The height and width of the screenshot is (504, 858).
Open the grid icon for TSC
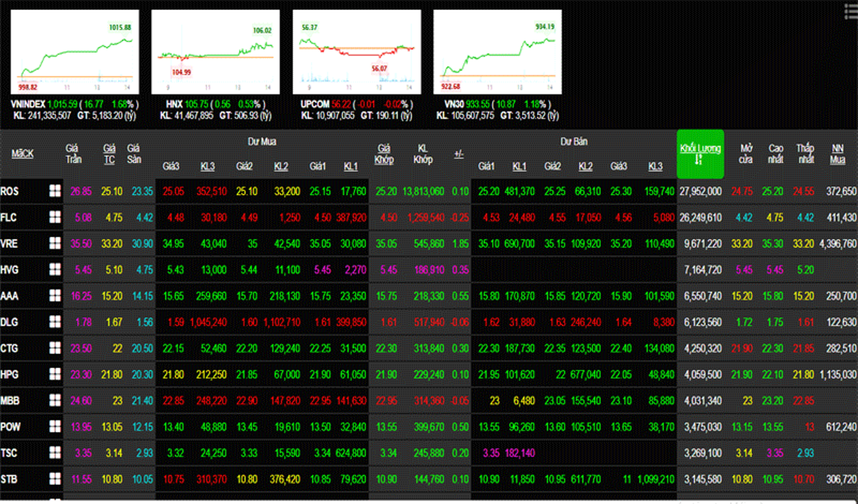coord(55,452)
